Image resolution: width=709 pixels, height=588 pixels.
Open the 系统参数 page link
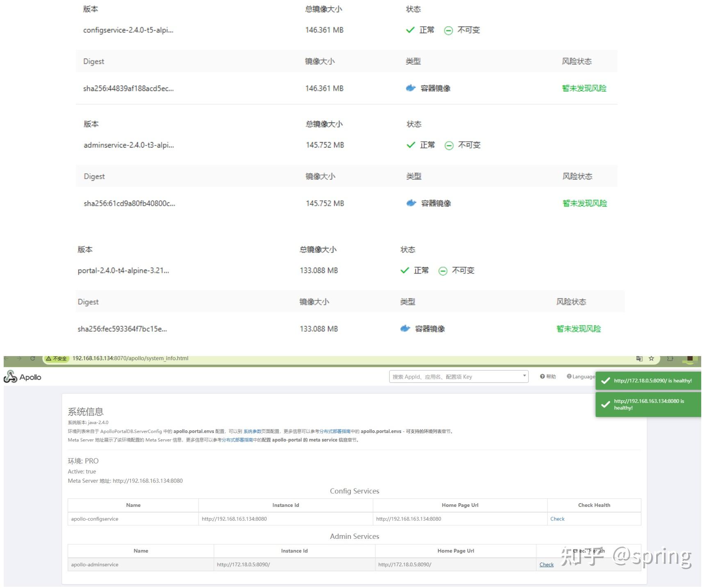[x=253, y=431]
